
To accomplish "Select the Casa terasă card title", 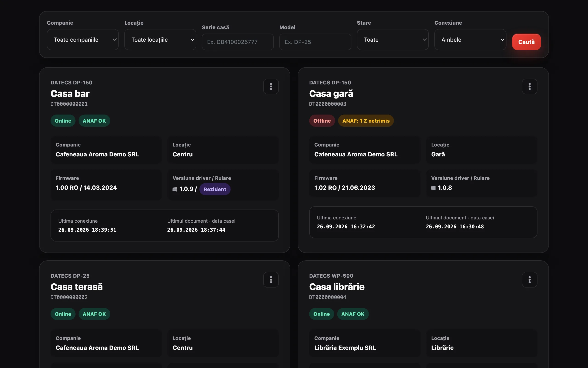I will pyautogui.click(x=76, y=287).
